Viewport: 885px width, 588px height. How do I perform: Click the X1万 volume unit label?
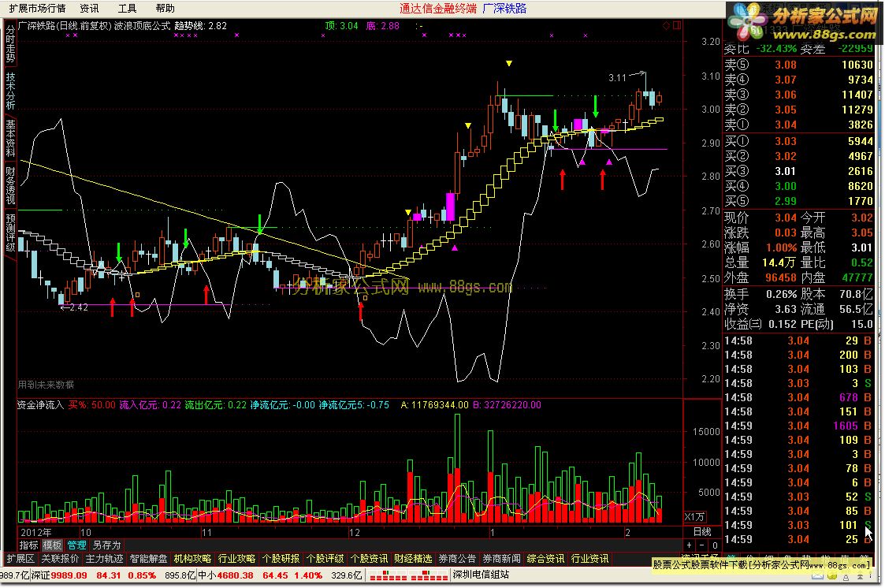pos(695,517)
